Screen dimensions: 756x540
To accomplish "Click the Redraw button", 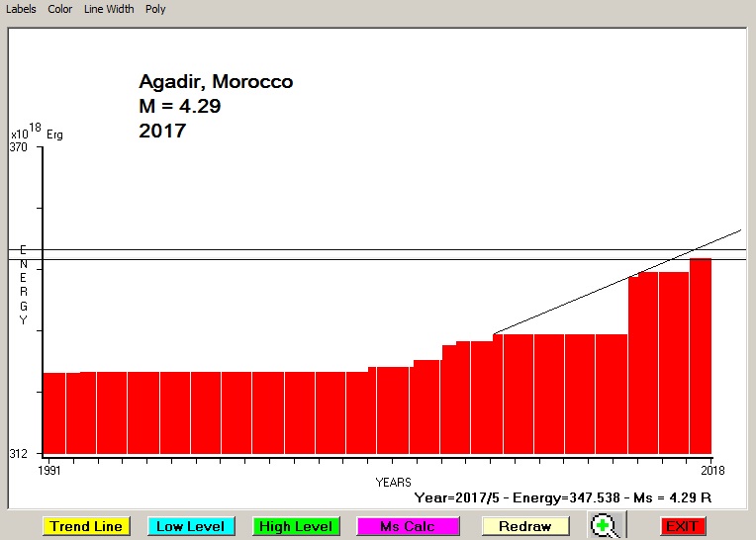I will pyautogui.click(x=524, y=526).
